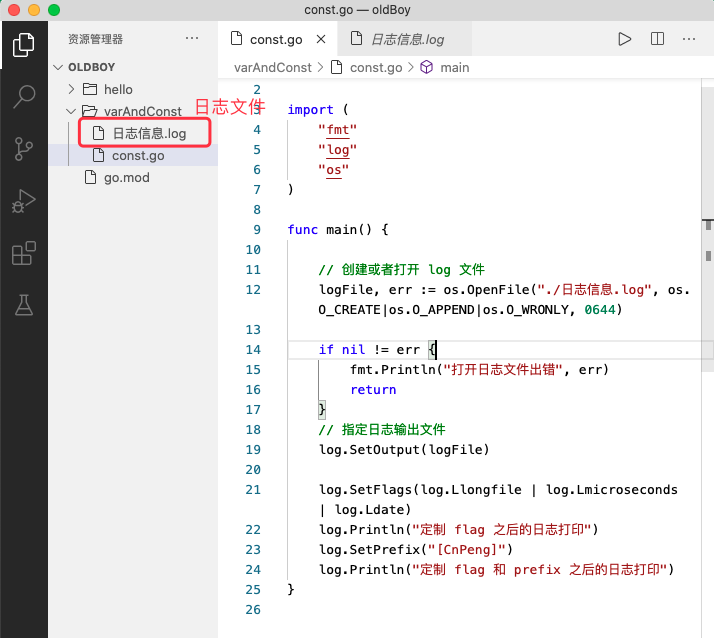The width and height of the screenshot is (714, 638).
Task: Switch to the 日志信息.log tab
Action: point(407,40)
